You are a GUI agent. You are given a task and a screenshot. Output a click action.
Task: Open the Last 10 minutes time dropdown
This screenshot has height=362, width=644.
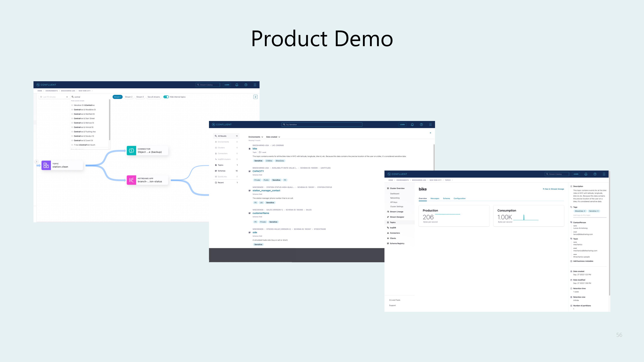pyautogui.click(x=54, y=97)
